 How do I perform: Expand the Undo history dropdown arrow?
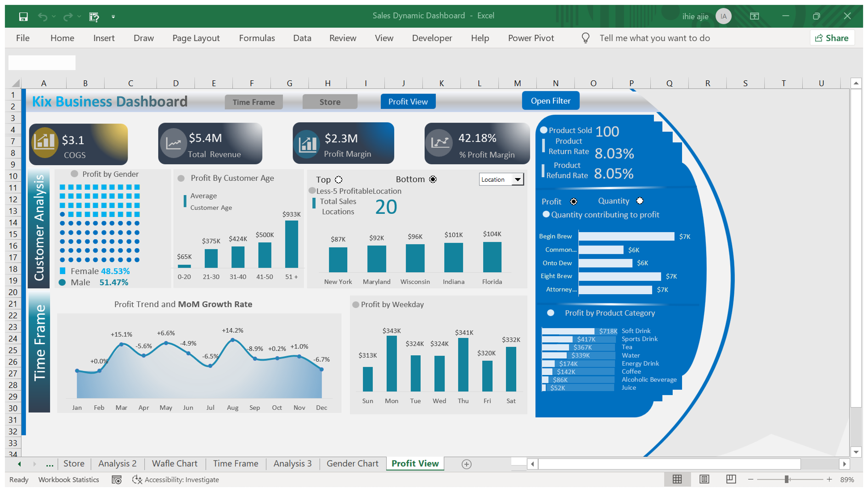pos(54,17)
